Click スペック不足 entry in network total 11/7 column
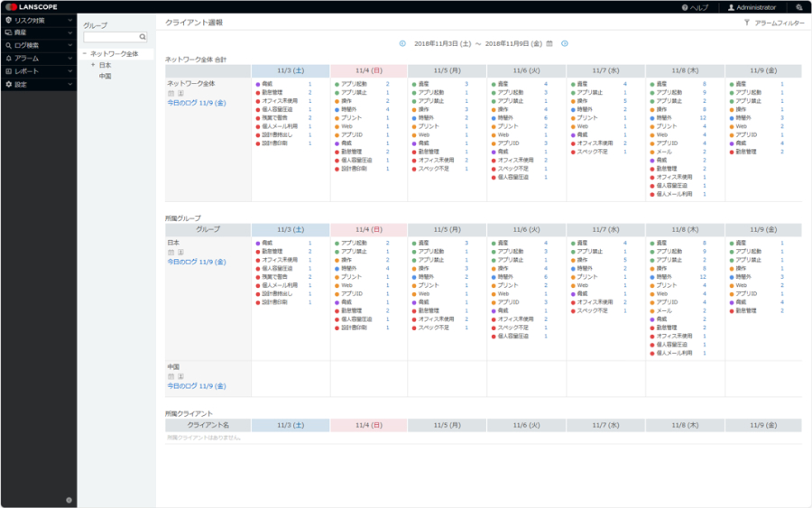812x508 pixels. pos(593,152)
